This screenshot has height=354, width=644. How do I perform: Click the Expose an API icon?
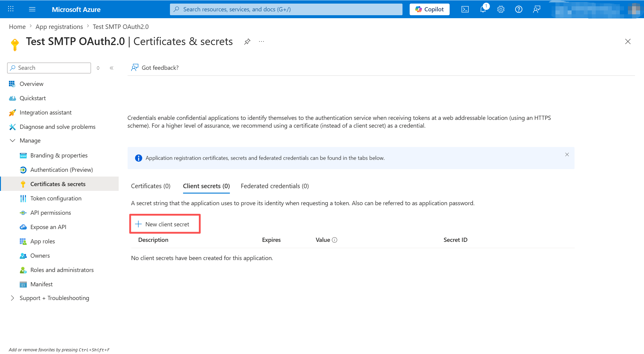tap(23, 227)
